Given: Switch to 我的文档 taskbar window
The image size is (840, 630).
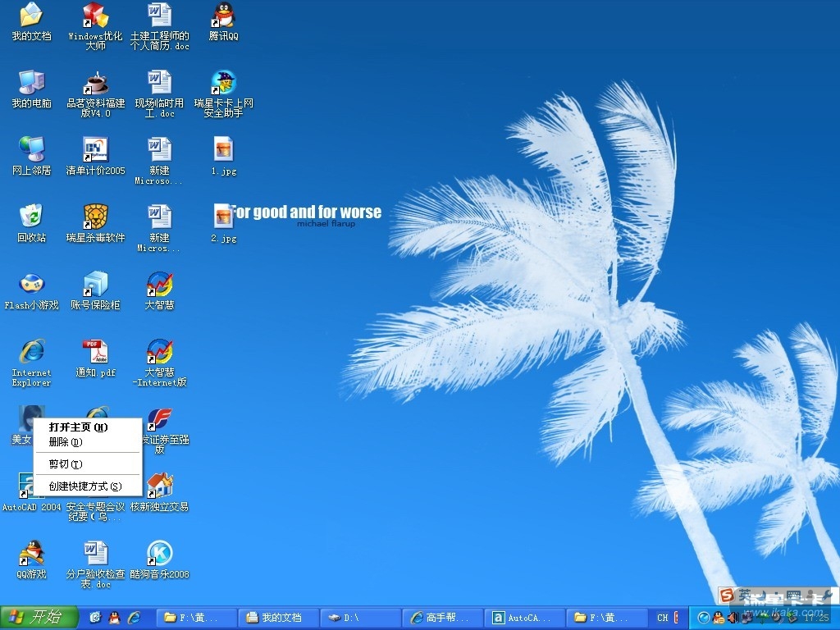Looking at the screenshot, I should [x=278, y=618].
